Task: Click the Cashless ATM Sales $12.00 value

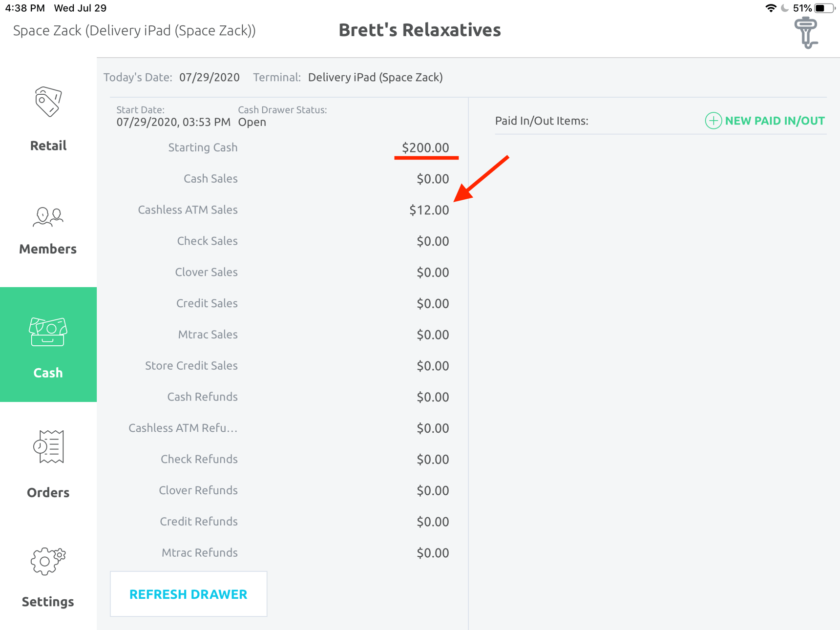Action: [429, 210]
